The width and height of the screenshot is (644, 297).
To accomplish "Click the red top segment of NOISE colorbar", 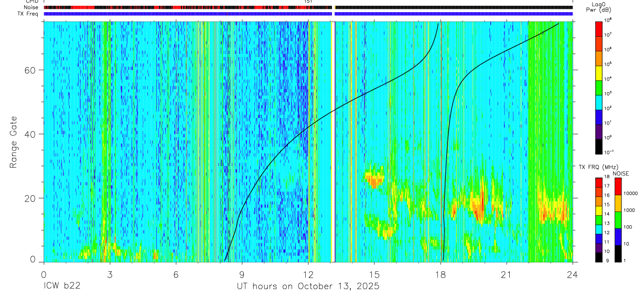I will click(618, 186).
